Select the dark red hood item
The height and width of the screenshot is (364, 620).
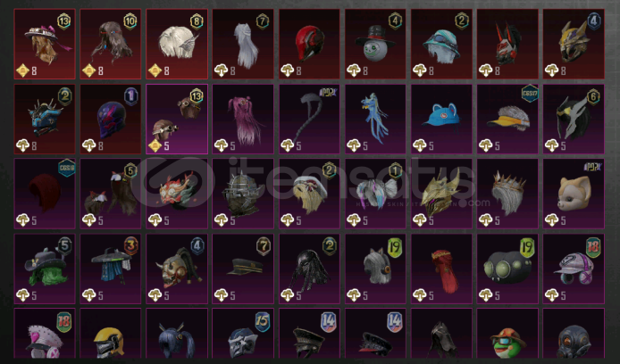pyautogui.click(x=45, y=194)
